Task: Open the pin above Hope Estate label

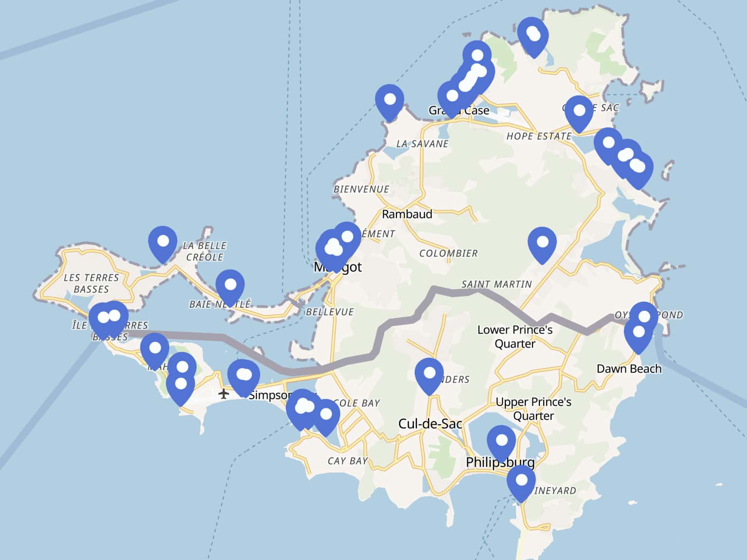Action: (579, 111)
